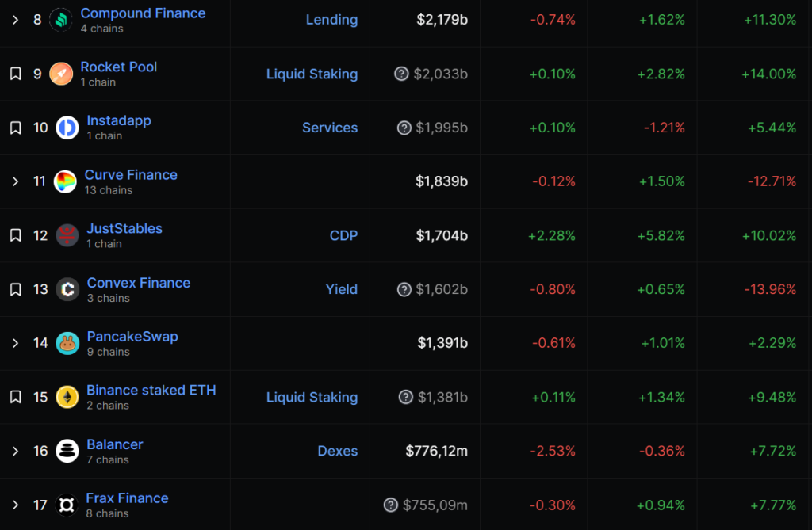Click the Curve Finance rainbow logo
The width and height of the screenshot is (812, 530).
(x=65, y=181)
